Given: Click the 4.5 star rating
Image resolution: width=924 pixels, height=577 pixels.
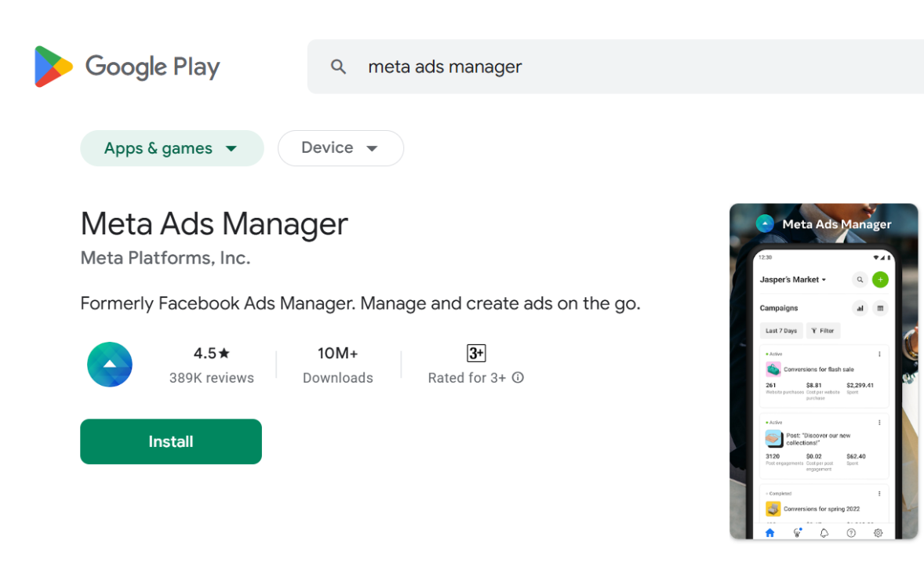Looking at the screenshot, I should point(212,354).
